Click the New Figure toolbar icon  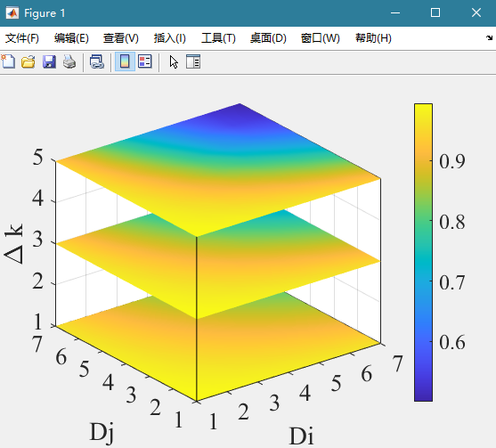coord(8,61)
